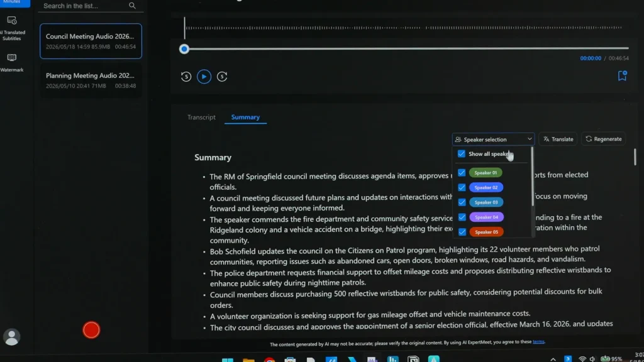Open File Explorer from the taskbar
Viewport: 644px width, 362px height.
click(x=248, y=359)
